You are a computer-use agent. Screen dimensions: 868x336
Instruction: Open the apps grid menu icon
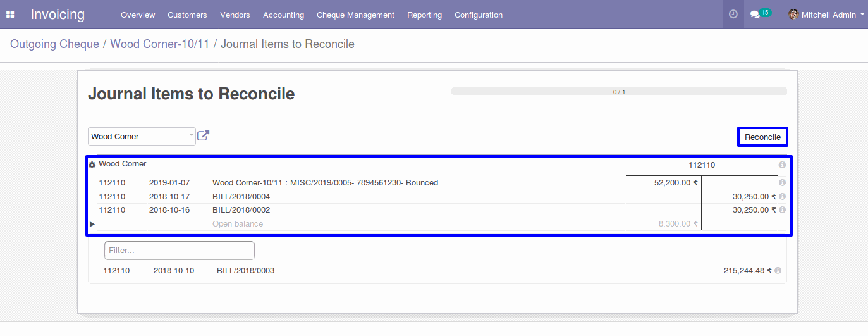[10, 15]
